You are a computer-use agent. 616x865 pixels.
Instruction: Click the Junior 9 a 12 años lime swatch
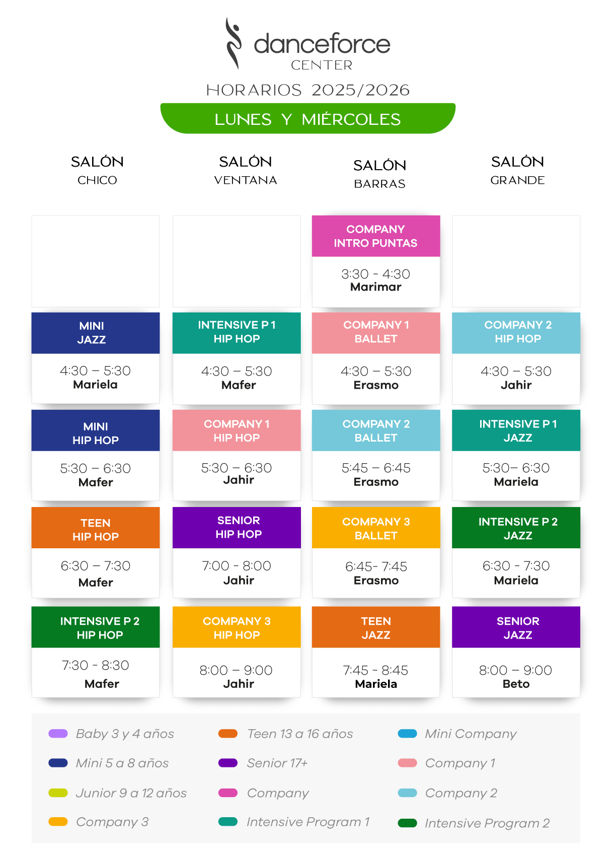[x=58, y=792]
